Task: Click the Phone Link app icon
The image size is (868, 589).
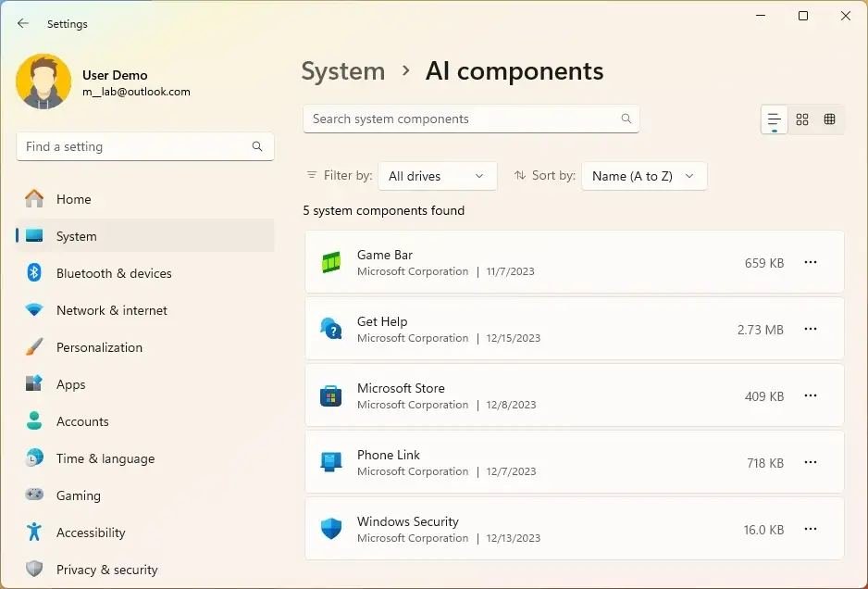Action: (331, 462)
